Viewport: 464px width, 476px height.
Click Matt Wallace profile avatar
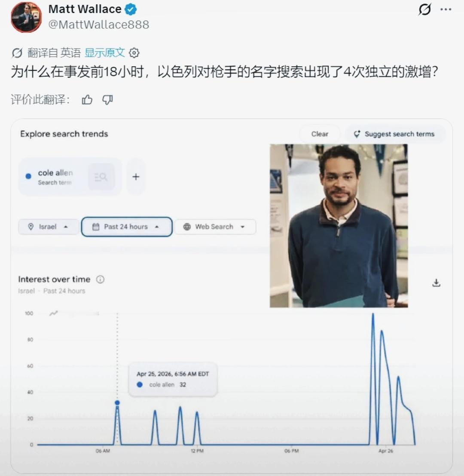click(26, 17)
